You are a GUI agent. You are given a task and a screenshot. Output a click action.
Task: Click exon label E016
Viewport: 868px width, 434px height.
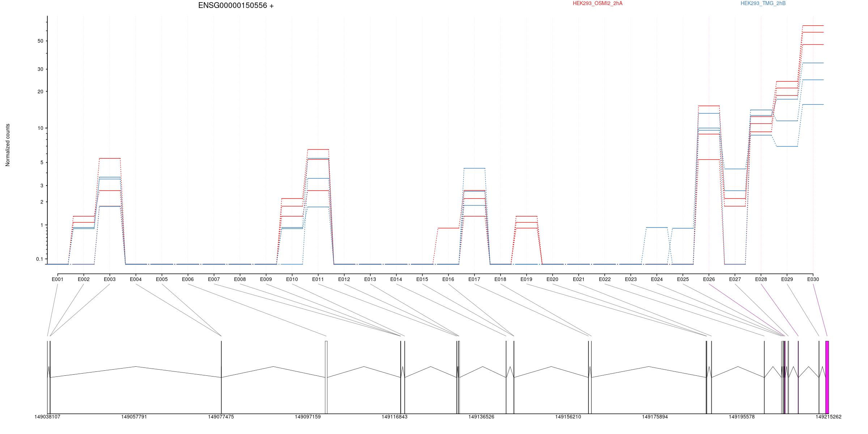coord(448,279)
